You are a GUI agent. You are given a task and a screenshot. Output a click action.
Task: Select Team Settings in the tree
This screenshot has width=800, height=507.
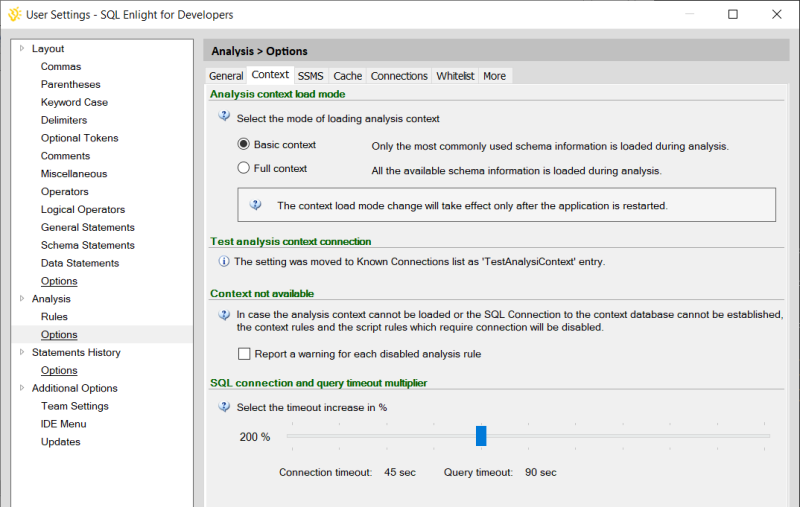point(75,405)
